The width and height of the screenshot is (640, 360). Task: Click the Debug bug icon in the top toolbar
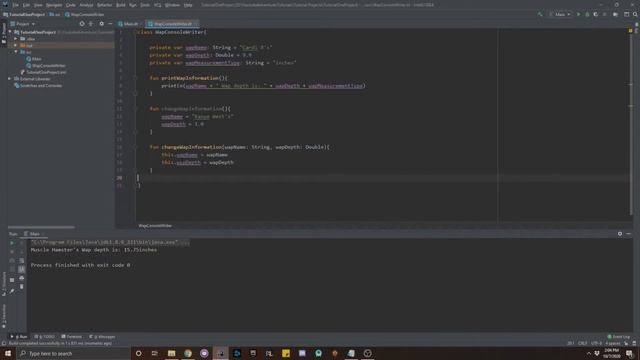point(587,14)
